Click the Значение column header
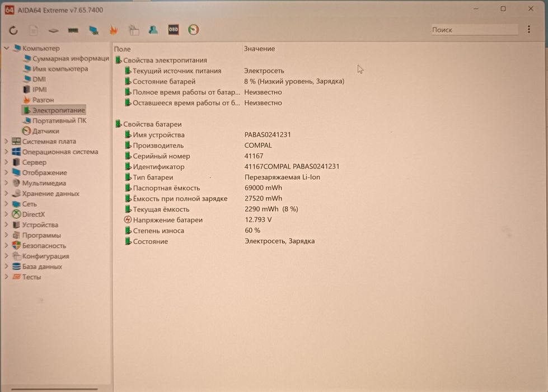Screen dimensions: 548x392 259,49
